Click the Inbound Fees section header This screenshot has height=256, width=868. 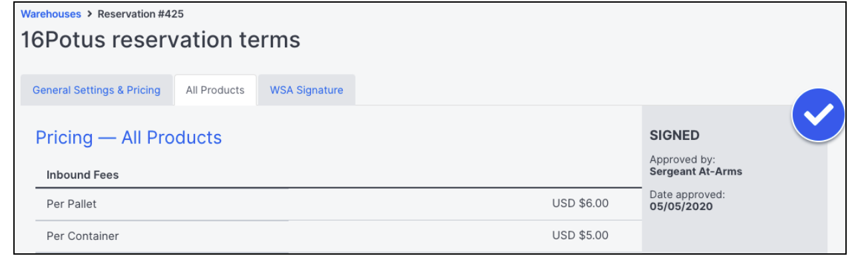(x=83, y=175)
